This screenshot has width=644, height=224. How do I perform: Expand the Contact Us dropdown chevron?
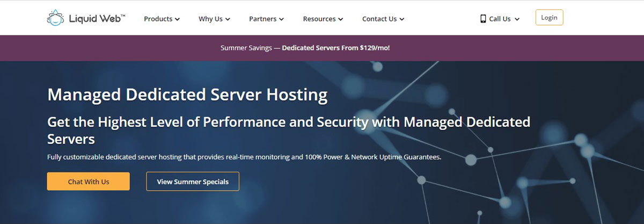[402, 19]
